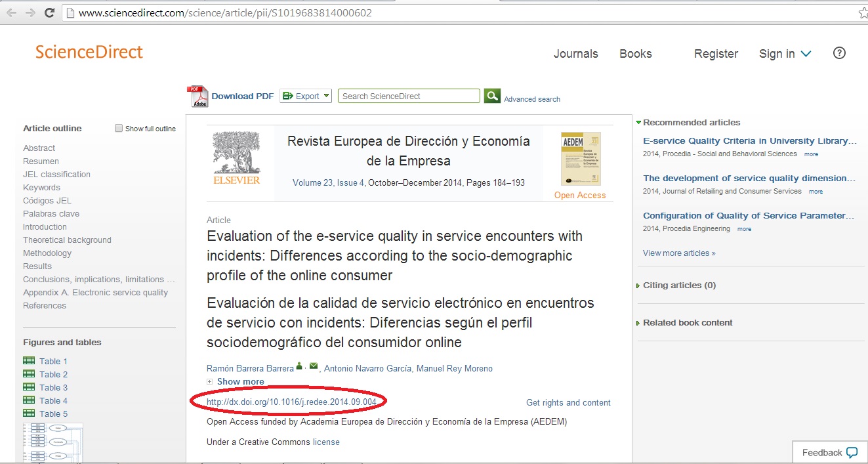
Task: Click the bookmark star in address bar
Action: click(862, 12)
